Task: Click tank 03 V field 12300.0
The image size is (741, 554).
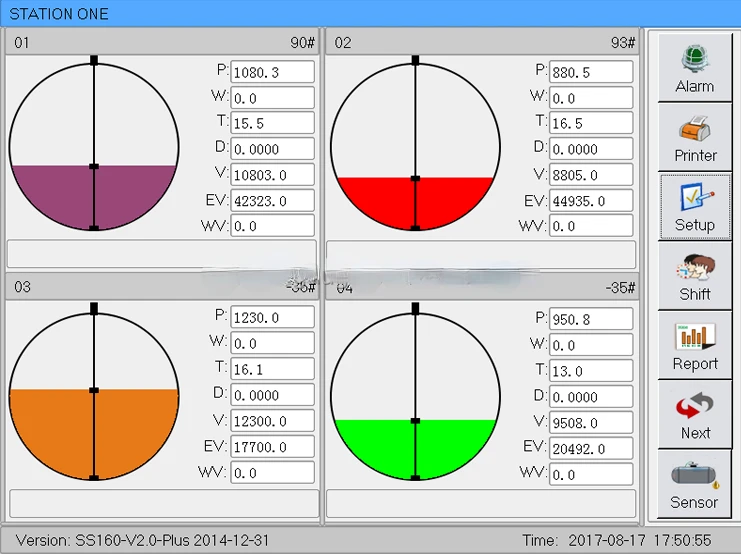Action: (x=272, y=421)
